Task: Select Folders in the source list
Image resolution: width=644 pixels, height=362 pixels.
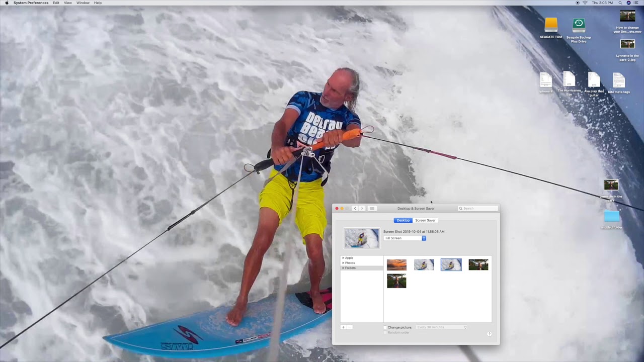Action: (350, 268)
